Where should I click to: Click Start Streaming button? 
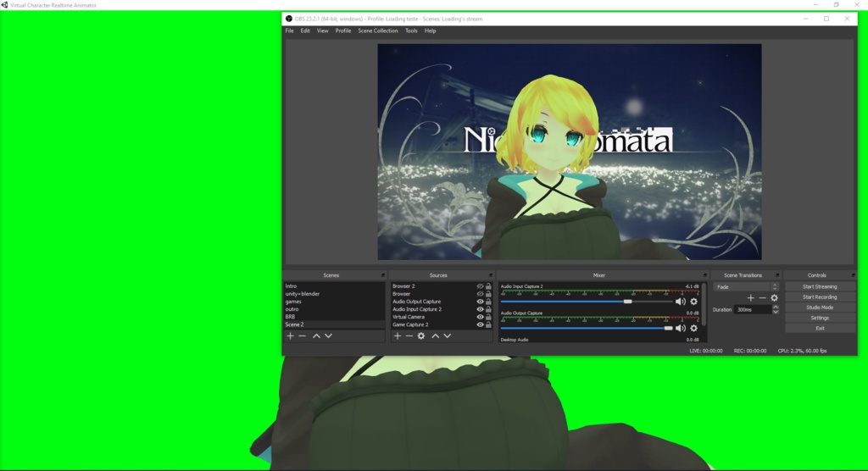point(820,286)
